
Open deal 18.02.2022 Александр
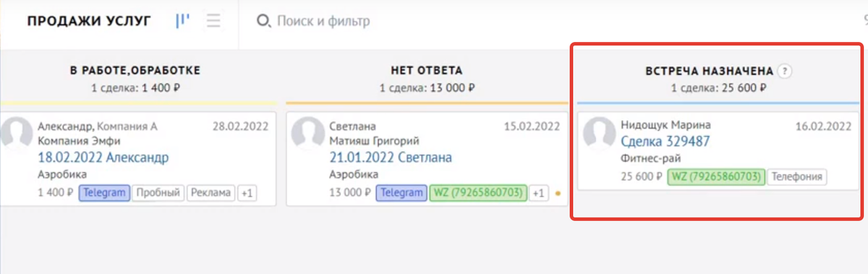point(102,158)
